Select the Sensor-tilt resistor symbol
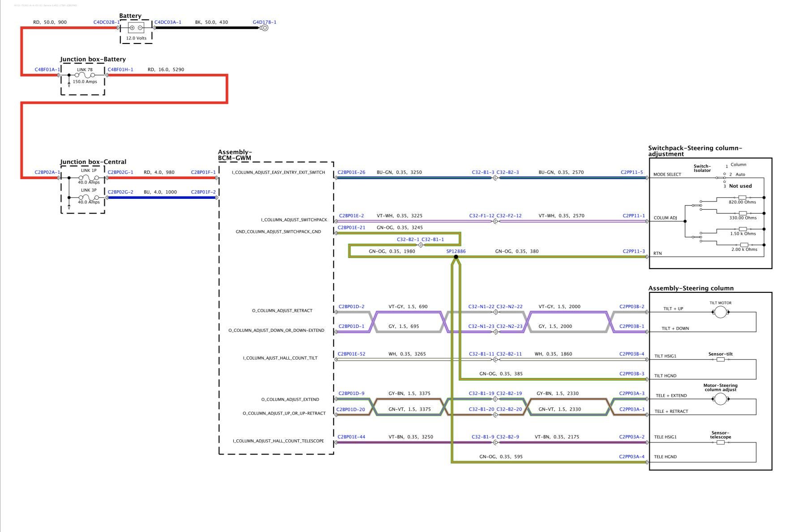This screenshot has width=791, height=532. tap(720, 359)
